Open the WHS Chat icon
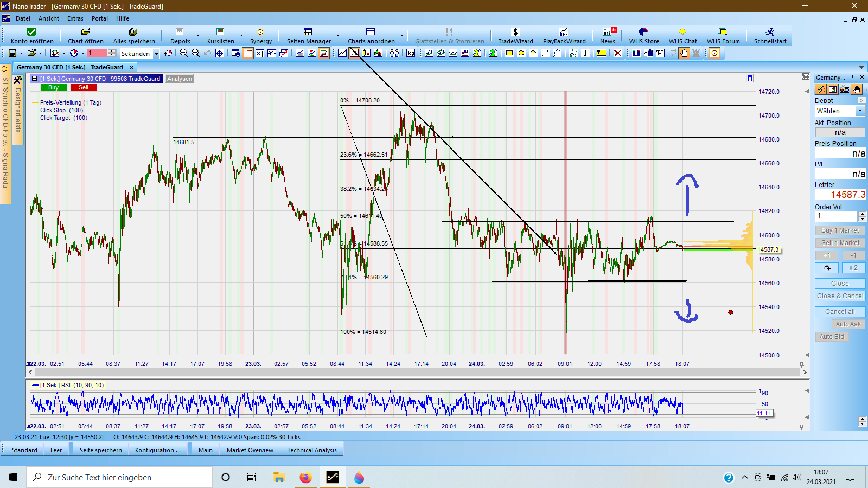Screen dimensions: 868x488 click(682, 35)
